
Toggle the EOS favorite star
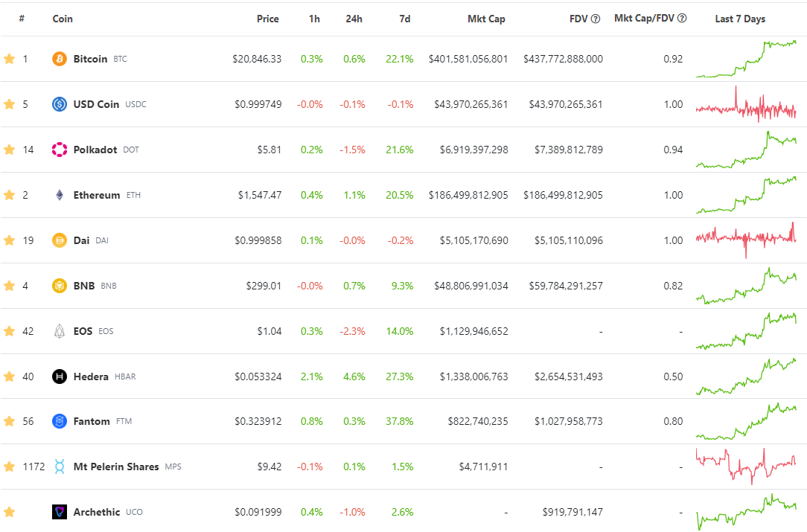pos(9,331)
